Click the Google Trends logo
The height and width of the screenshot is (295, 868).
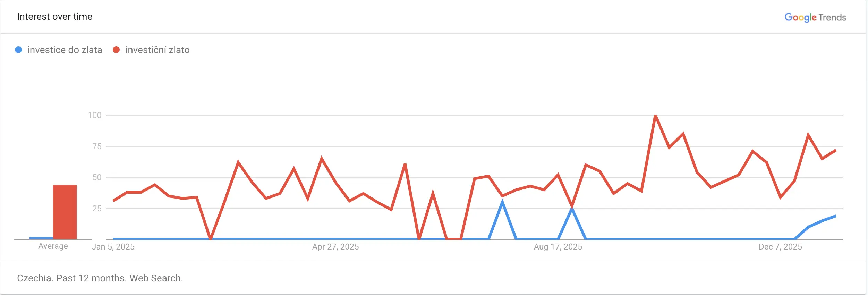pos(815,17)
